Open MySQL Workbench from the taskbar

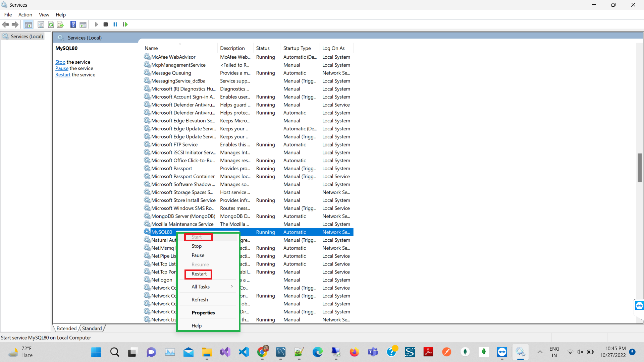[280, 352]
